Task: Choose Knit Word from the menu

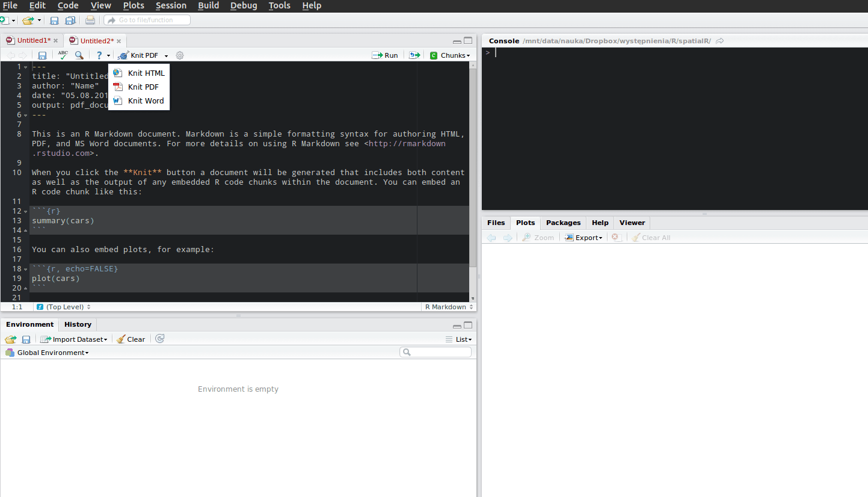Action: pos(139,100)
